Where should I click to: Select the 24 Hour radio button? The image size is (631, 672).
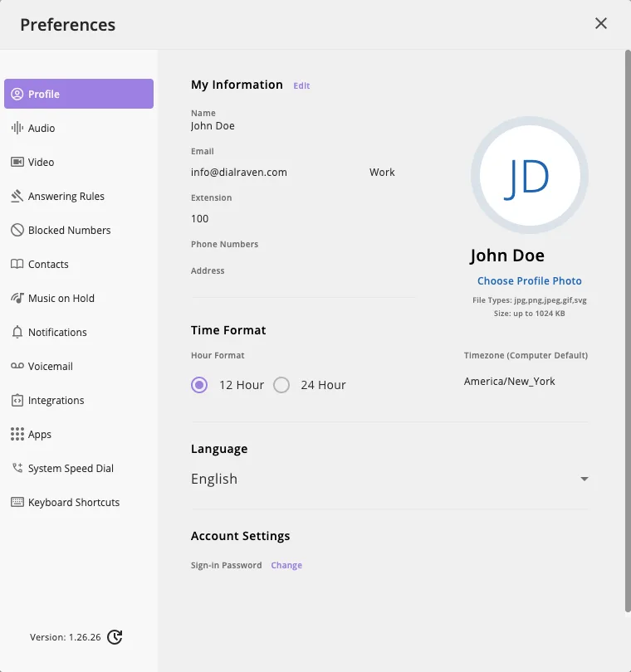[281, 384]
